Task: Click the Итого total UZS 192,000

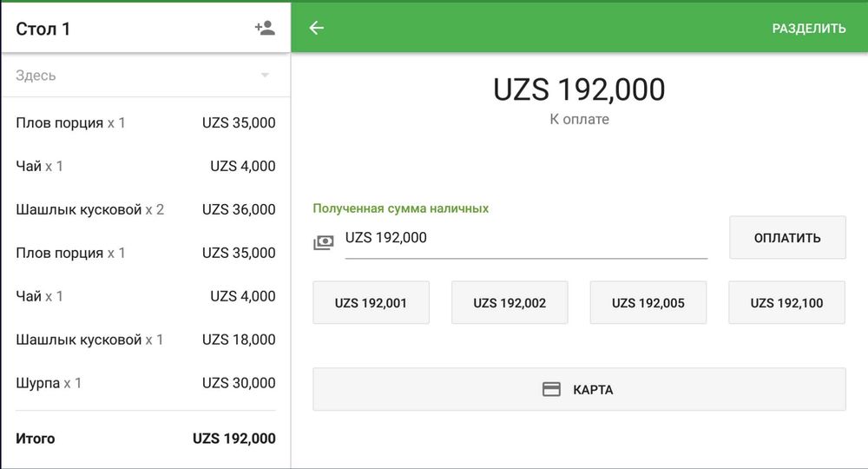Action: point(146,439)
